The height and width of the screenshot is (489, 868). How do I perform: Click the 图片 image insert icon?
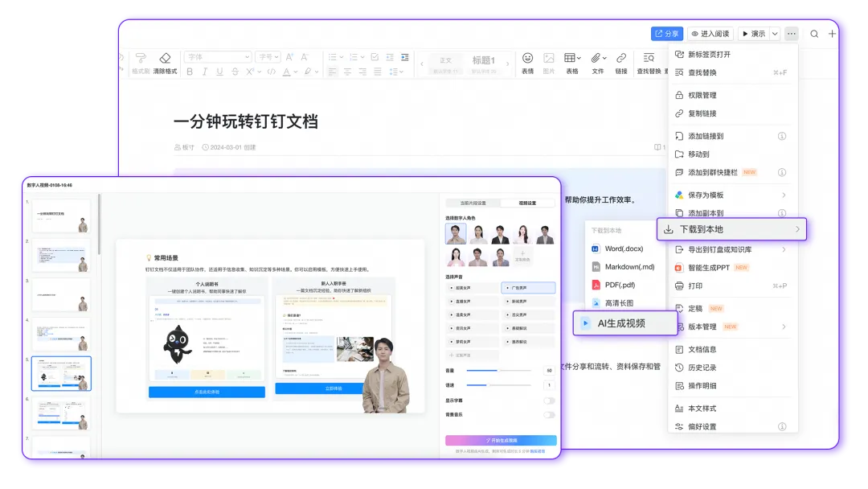(x=549, y=58)
